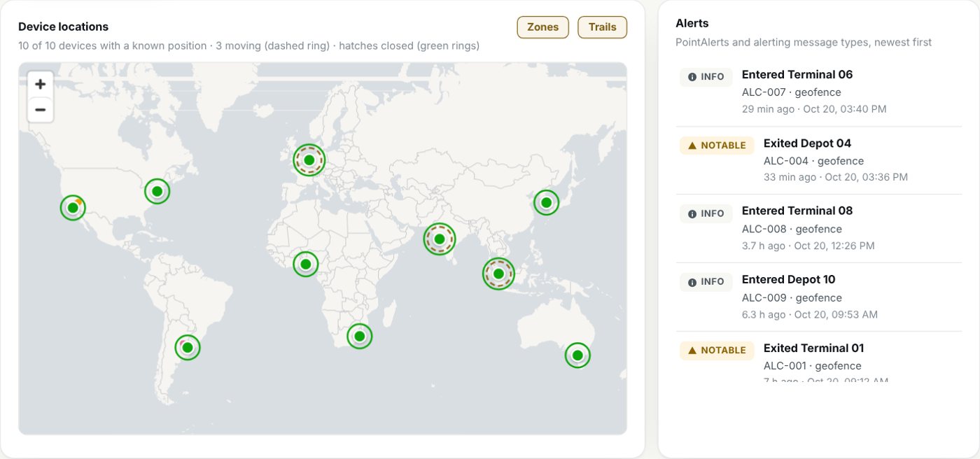Click the INFO badge beside Entered Depot 10
This screenshot has width=980, height=459.
click(706, 282)
